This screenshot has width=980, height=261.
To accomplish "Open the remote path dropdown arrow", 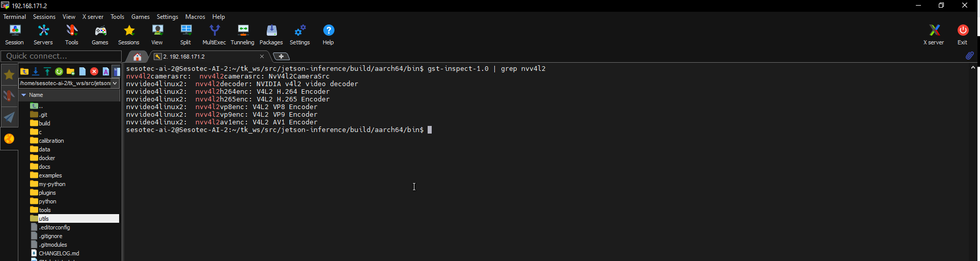I will click(115, 83).
